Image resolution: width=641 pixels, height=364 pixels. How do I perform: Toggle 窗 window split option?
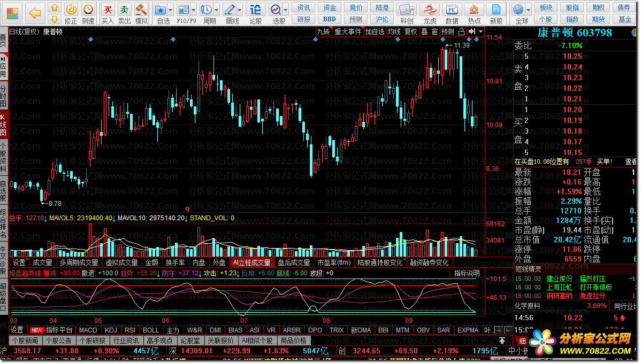point(434,32)
